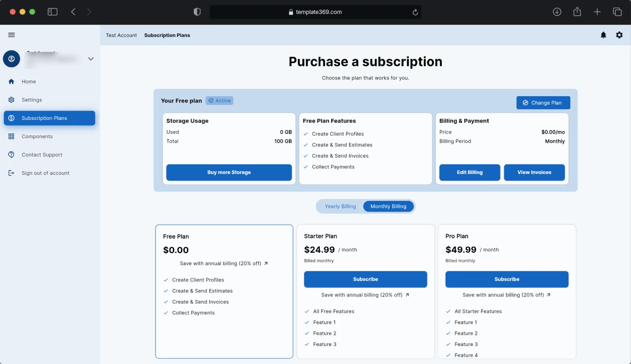Click Subscription Plans breadcrumb
This screenshot has width=631, height=364.
(167, 35)
